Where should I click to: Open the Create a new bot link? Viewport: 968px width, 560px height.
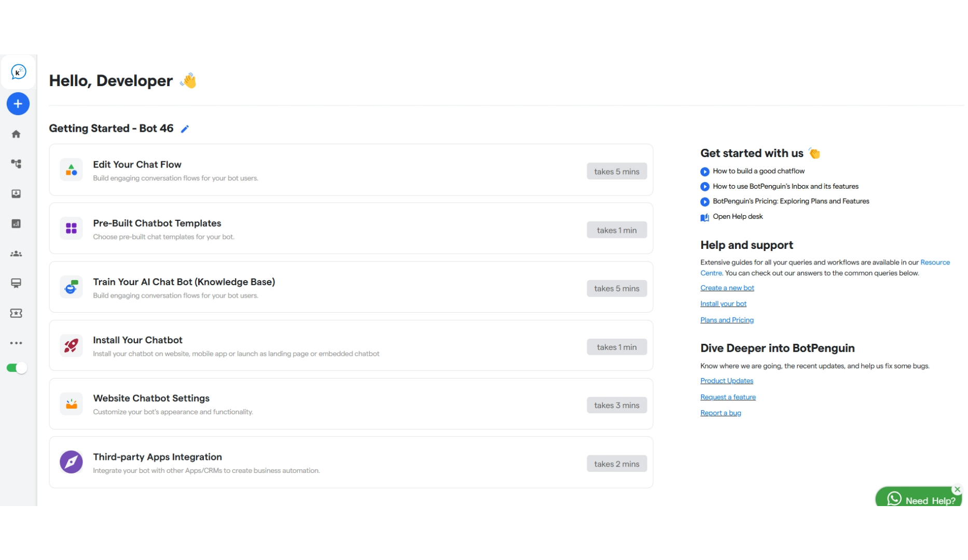[x=727, y=288]
